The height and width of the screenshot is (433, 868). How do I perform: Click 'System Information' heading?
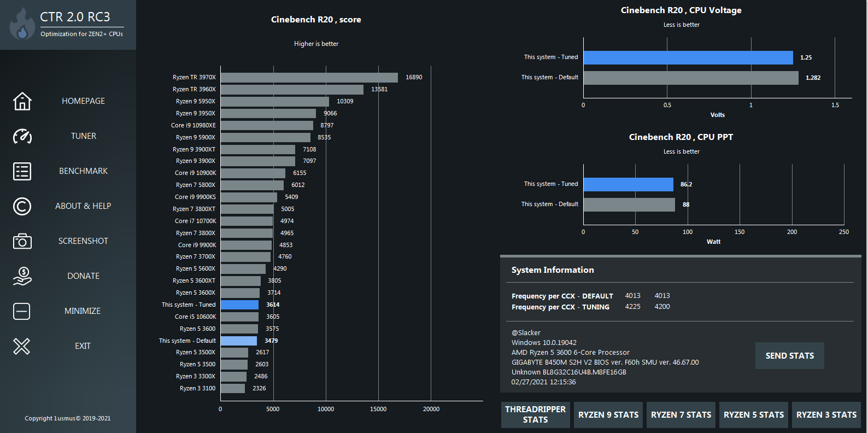coord(553,270)
